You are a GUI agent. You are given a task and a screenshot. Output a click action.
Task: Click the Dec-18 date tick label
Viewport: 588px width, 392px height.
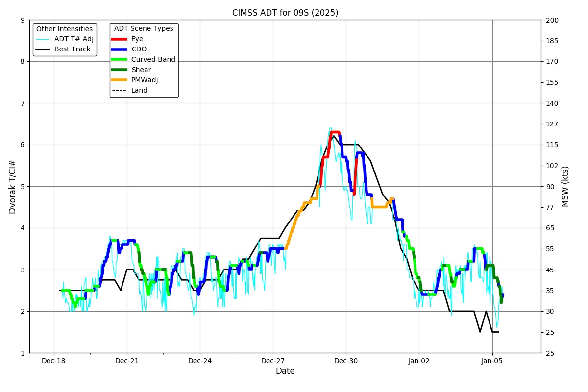54,361
